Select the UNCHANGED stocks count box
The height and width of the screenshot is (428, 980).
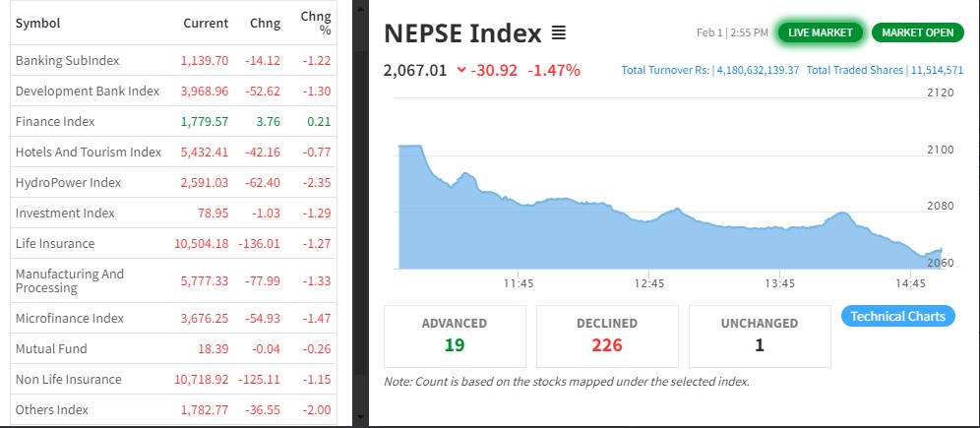760,335
